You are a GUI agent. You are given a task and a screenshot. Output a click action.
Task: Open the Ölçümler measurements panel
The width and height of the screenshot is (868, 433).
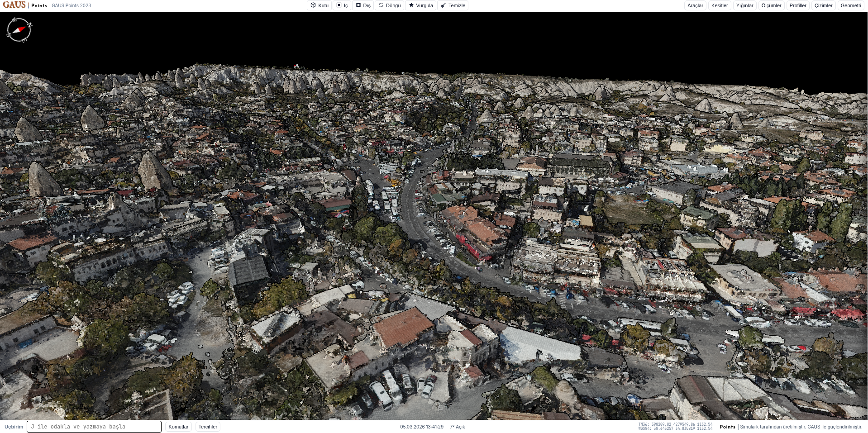tap(771, 5)
